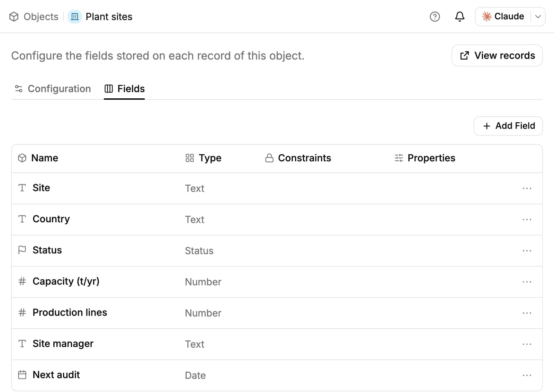The height and width of the screenshot is (392, 554).
Task: Click the Status type cell in Status row
Action: tap(199, 251)
